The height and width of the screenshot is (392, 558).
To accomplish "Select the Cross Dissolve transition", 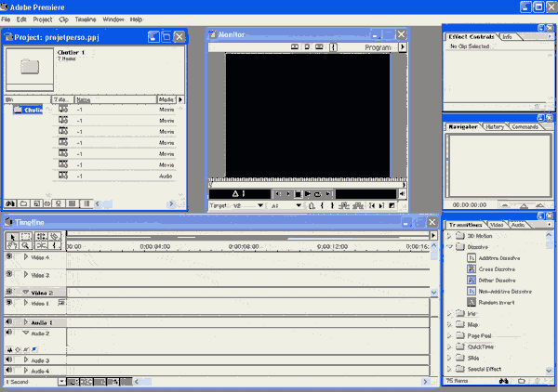I will [497, 269].
